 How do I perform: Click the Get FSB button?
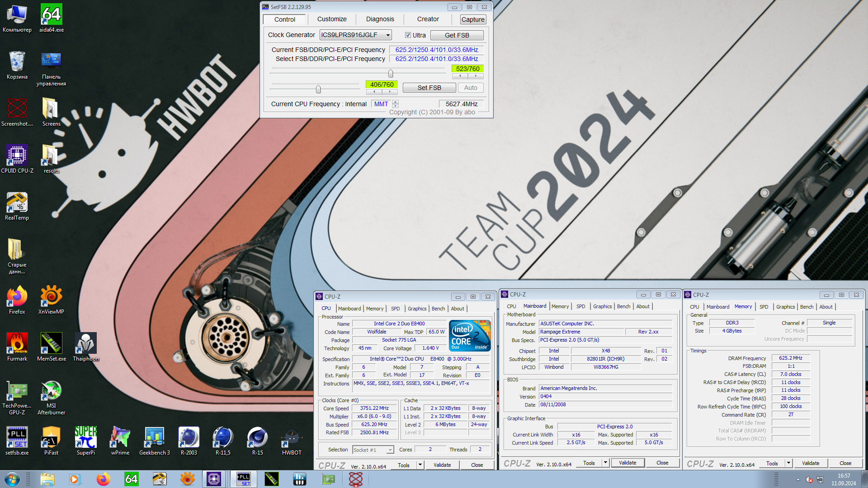point(457,35)
